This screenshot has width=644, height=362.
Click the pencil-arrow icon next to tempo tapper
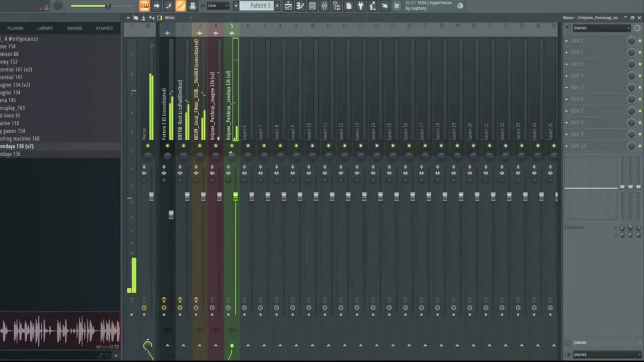click(x=385, y=6)
